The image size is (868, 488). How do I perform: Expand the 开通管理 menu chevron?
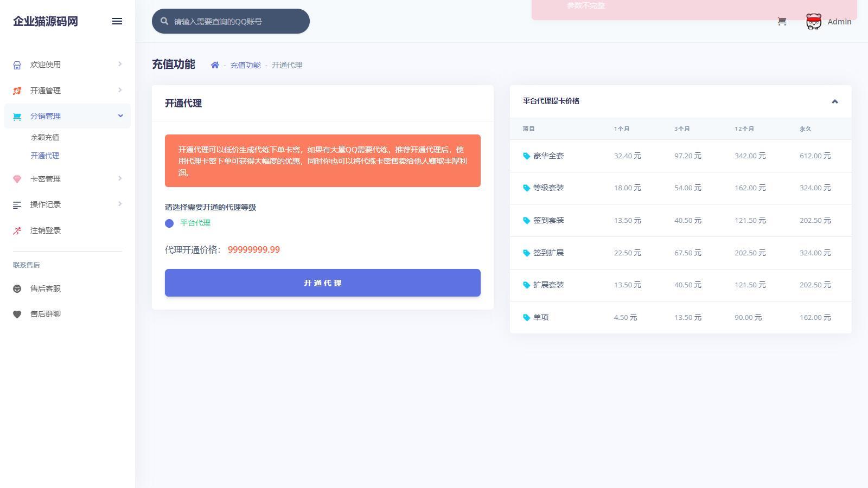click(120, 90)
